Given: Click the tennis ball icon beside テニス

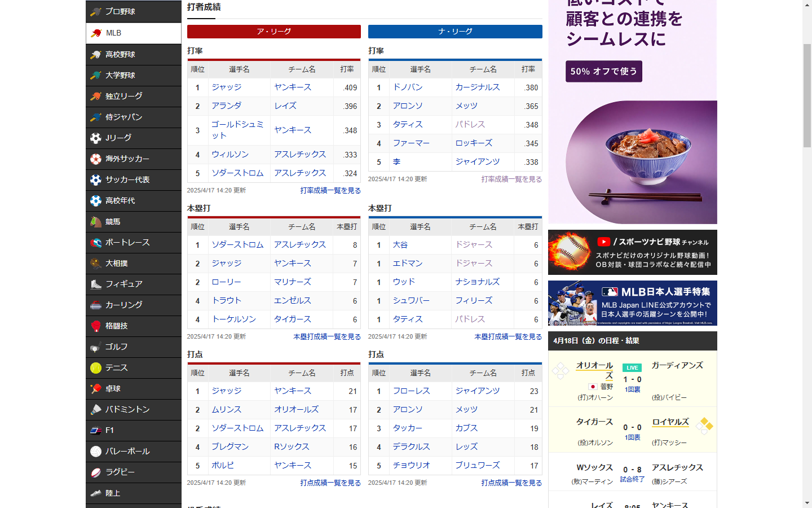Looking at the screenshot, I should (x=96, y=367).
